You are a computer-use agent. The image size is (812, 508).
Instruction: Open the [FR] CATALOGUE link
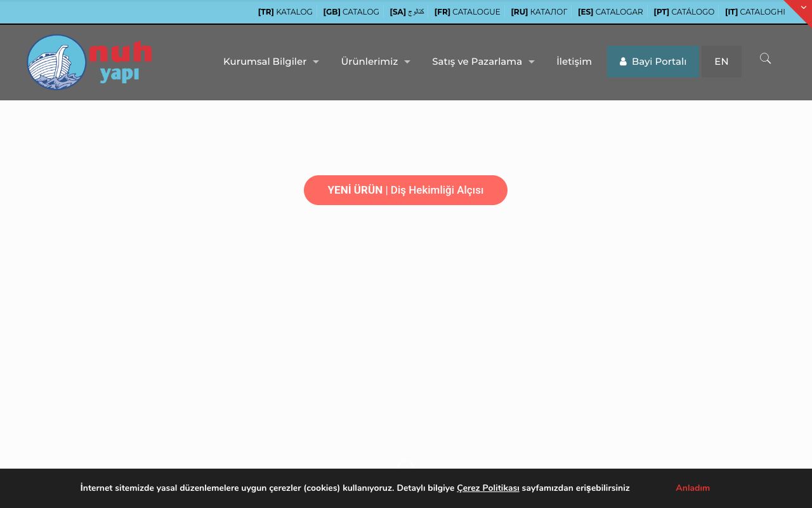click(468, 12)
